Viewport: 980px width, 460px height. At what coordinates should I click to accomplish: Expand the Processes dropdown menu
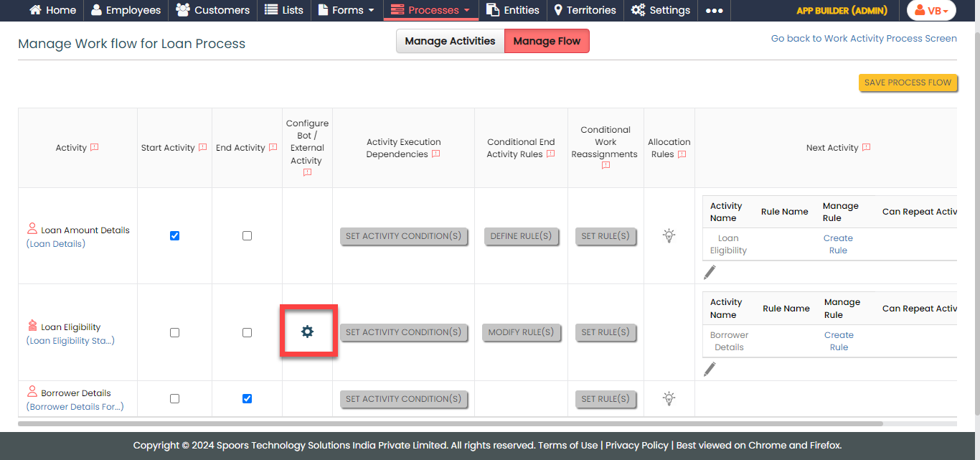coord(430,10)
